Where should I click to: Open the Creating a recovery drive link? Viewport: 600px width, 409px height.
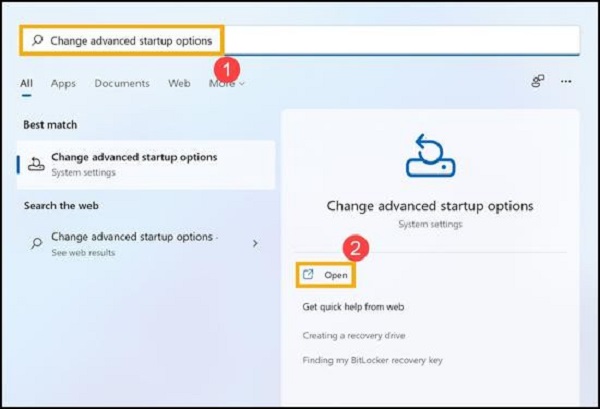(354, 335)
